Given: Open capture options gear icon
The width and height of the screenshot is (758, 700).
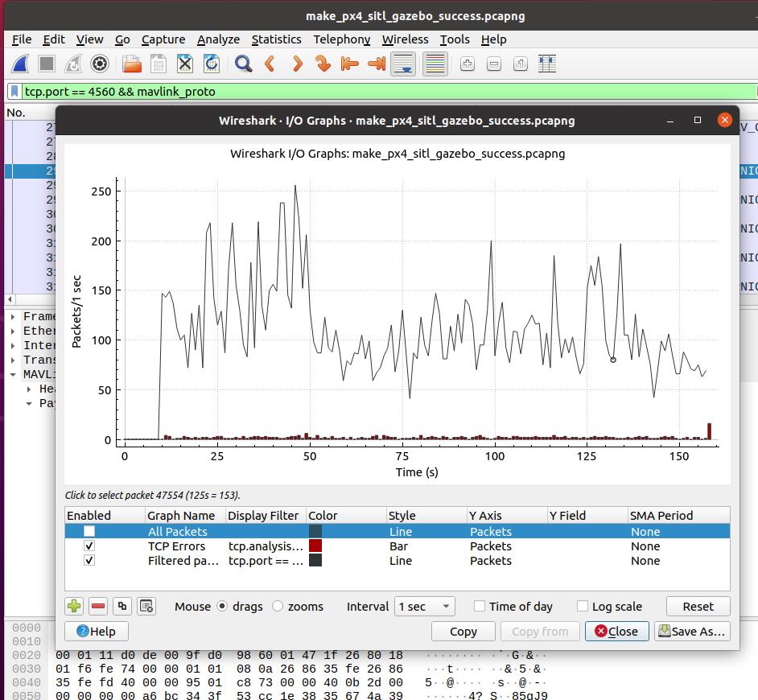Looking at the screenshot, I should coord(100,64).
